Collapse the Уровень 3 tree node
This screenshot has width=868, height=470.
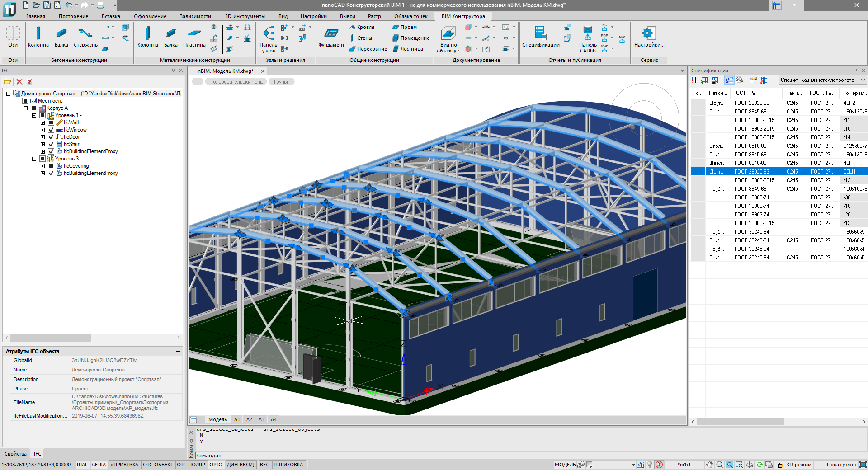click(34, 159)
